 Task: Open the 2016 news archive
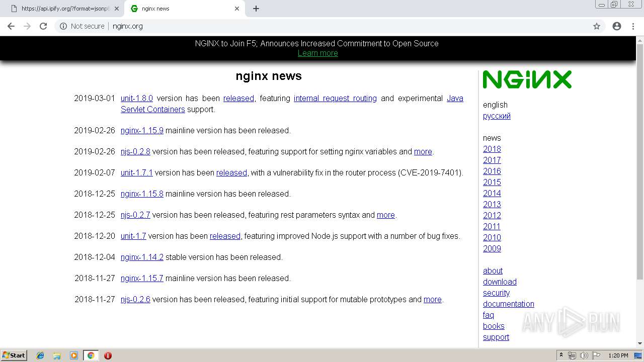click(x=492, y=171)
